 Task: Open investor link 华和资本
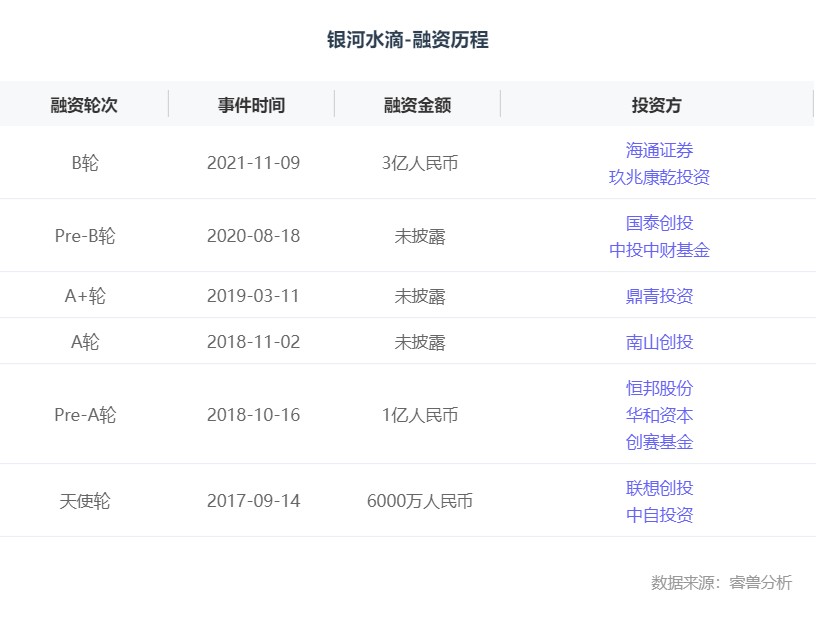659,415
